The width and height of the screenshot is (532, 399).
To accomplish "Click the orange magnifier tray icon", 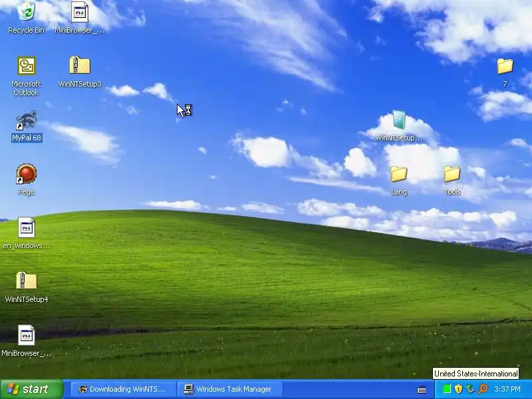I will click(483, 389).
